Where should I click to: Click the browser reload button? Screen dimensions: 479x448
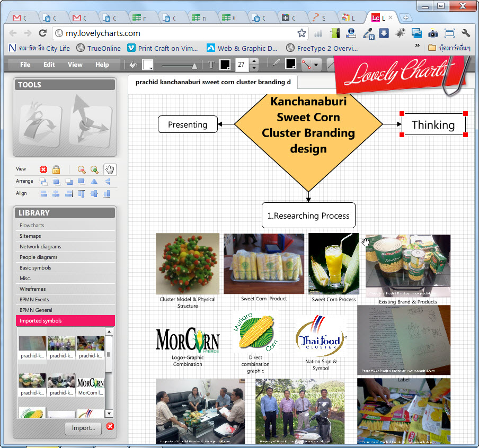pos(43,33)
